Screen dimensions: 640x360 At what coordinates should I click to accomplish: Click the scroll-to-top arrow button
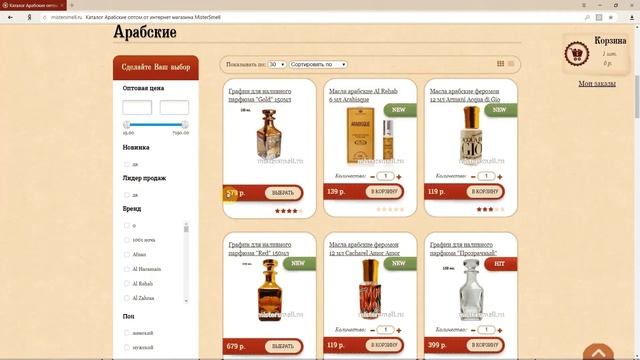click(x=598, y=352)
